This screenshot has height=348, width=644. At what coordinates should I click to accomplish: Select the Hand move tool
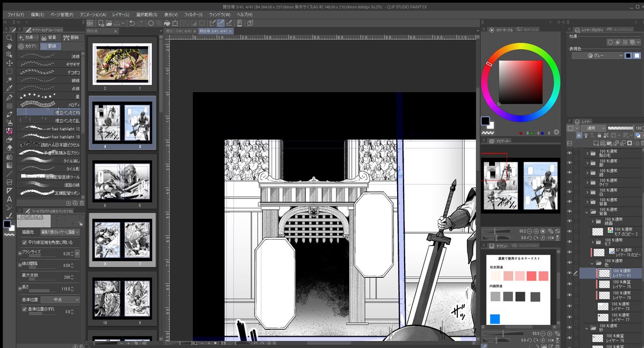(x=9, y=46)
